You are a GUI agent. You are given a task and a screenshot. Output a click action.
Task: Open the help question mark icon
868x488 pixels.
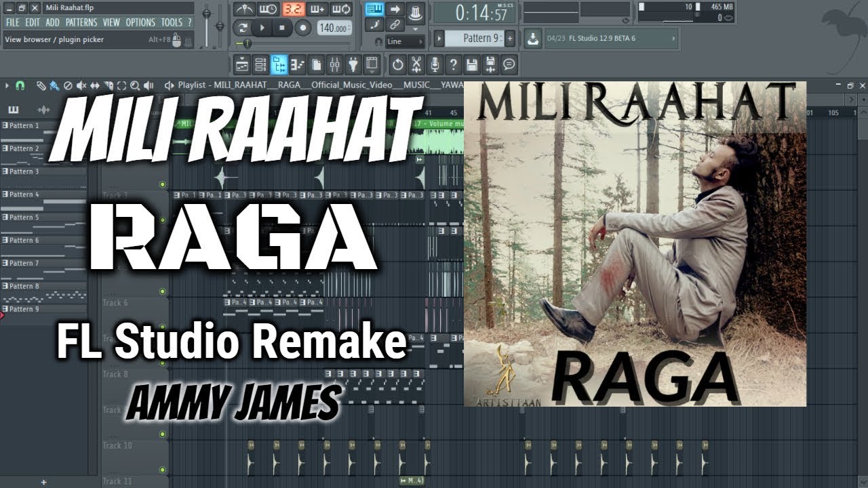click(x=453, y=65)
